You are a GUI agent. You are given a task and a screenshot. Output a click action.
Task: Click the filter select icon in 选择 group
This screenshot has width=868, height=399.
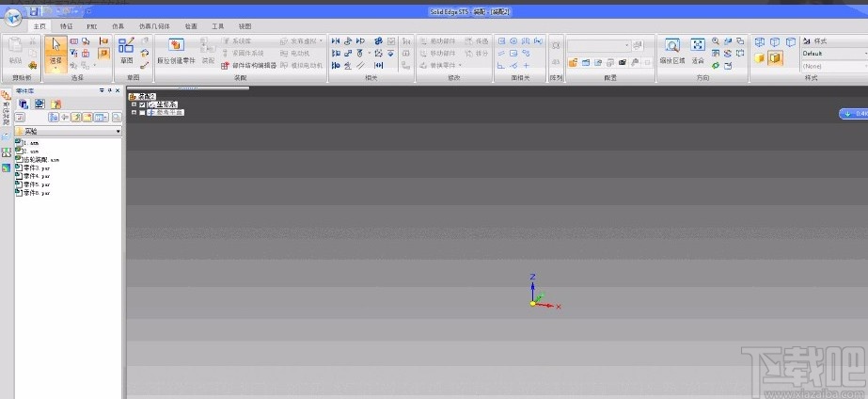point(73,54)
